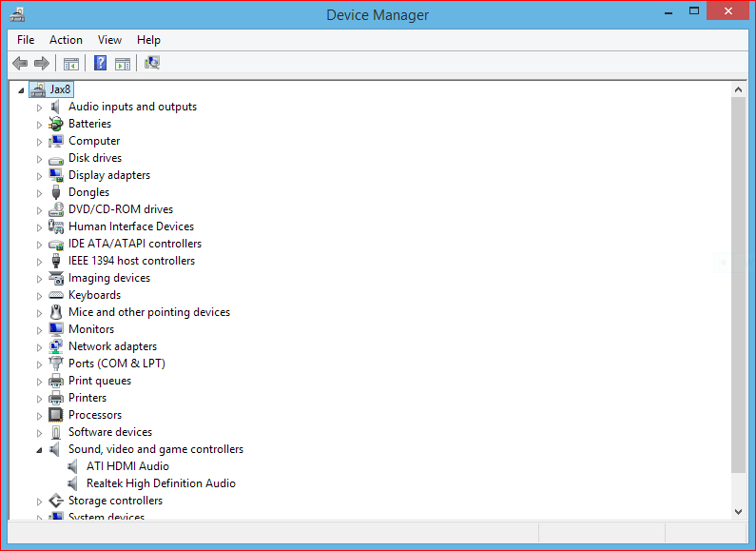Image resolution: width=756 pixels, height=551 pixels.
Task: Expand the Keyboards category arrow
Action: click(40, 296)
